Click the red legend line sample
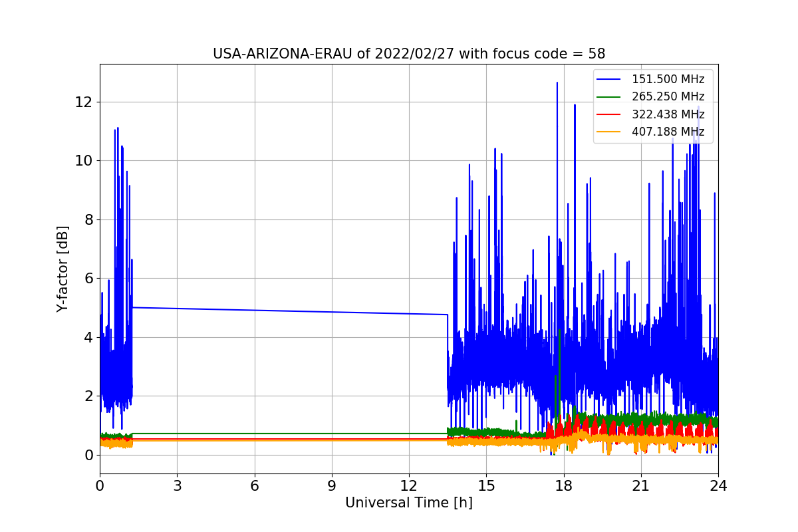The height and width of the screenshot is (532, 798). 609,114
